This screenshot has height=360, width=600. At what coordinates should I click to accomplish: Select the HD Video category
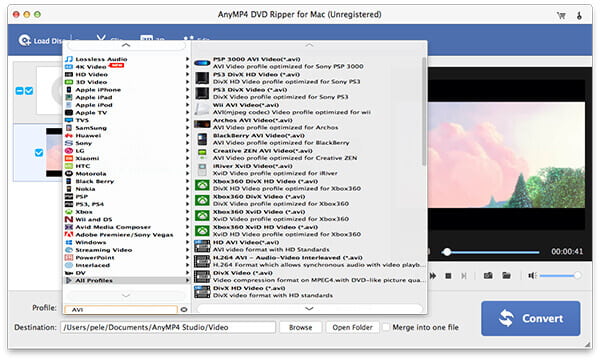pyautogui.click(x=126, y=74)
